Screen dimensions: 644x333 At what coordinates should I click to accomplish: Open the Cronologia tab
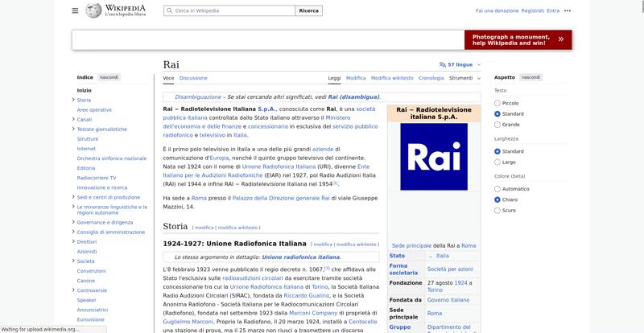click(x=431, y=78)
